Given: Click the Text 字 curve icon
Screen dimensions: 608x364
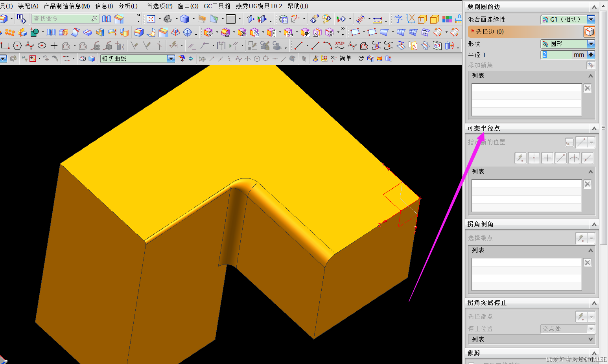Looking at the screenshot, I should coord(398,19).
